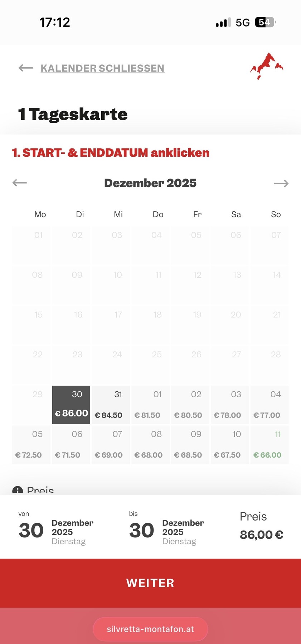Select January 03 priced €78.00
The height and width of the screenshot is (644, 301).
tap(230, 405)
